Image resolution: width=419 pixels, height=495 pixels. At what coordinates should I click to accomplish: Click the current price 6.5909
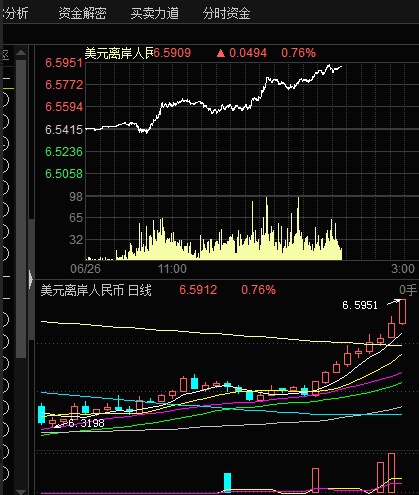point(172,53)
